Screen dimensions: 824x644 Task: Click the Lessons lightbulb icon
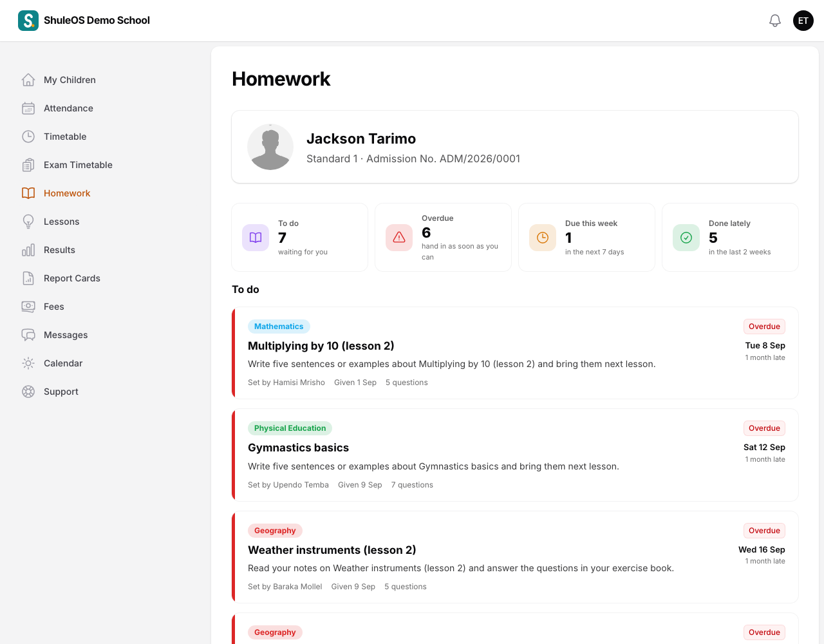point(28,222)
